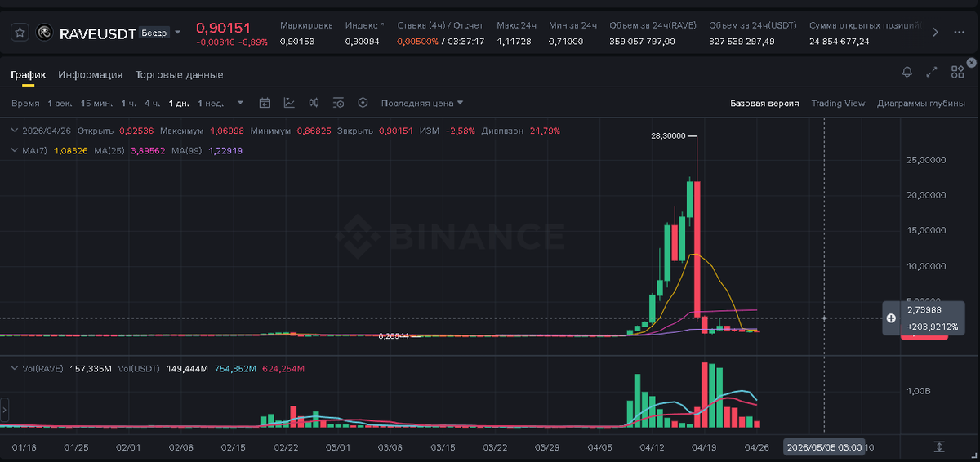Viewport: 980px width, 462px height.
Task: Select the 1 дн. interval
Action: 178,104
